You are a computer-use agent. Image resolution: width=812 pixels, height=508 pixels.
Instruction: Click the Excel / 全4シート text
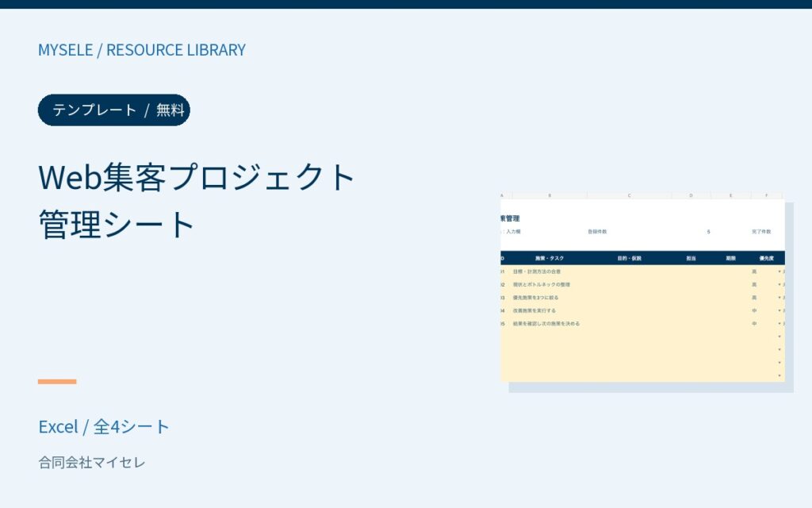[104, 426]
